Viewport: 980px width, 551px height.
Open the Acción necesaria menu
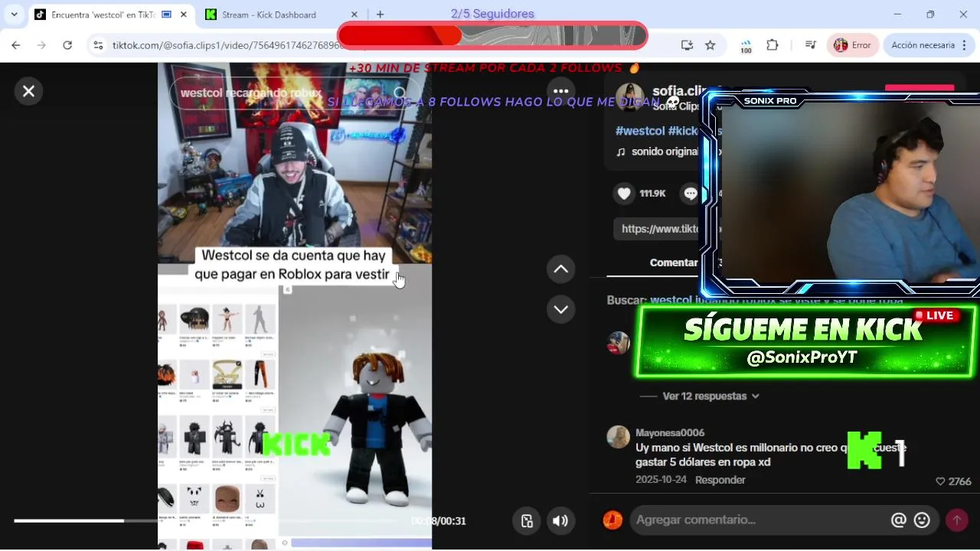click(x=929, y=45)
